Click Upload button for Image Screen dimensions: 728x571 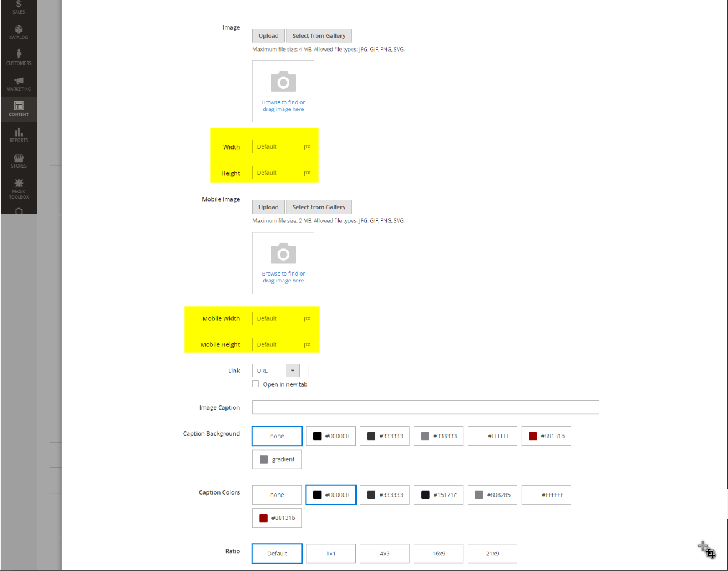[268, 36]
